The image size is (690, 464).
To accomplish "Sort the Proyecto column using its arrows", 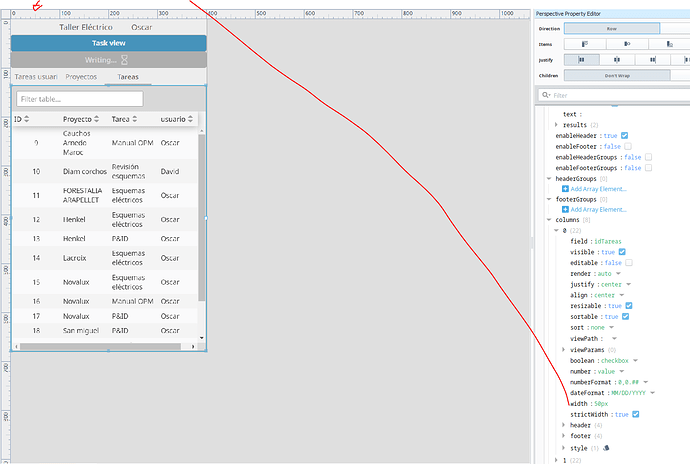I will click(x=96, y=119).
